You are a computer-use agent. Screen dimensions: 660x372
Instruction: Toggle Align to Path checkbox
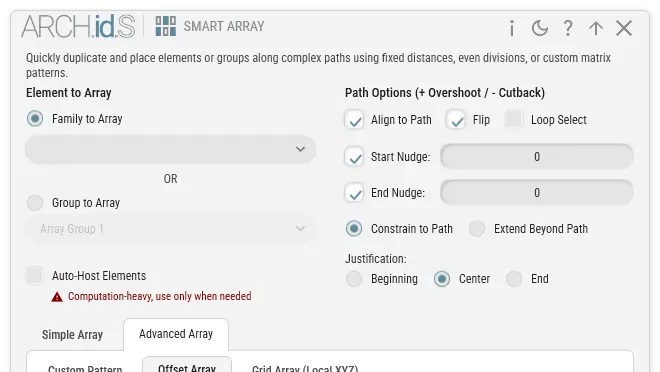(354, 120)
